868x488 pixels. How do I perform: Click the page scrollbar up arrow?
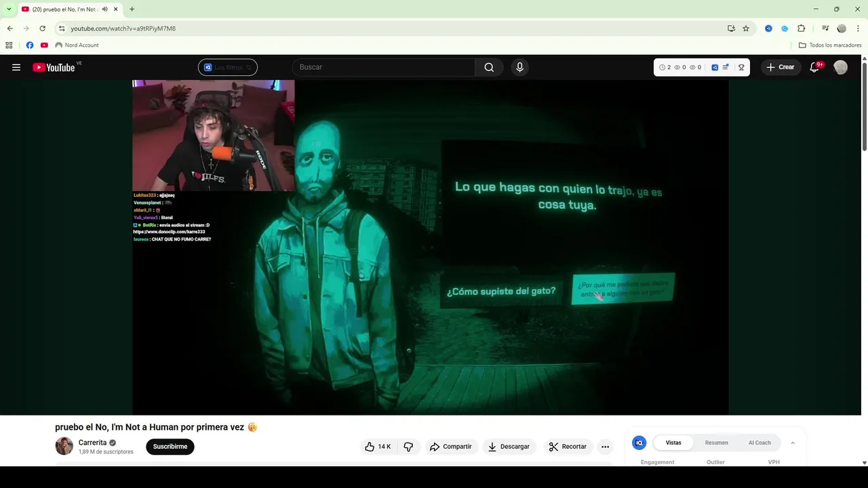point(864,58)
